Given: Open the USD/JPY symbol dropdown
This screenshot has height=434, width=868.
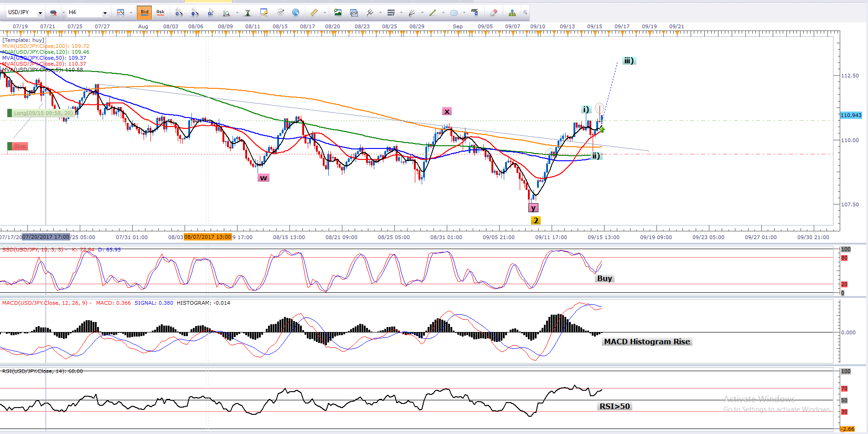Looking at the screenshot, I should coord(40,13).
